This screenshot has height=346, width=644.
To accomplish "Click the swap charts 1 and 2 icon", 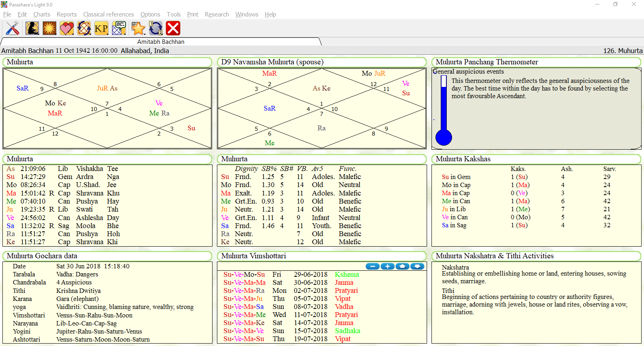I will click(x=156, y=28).
